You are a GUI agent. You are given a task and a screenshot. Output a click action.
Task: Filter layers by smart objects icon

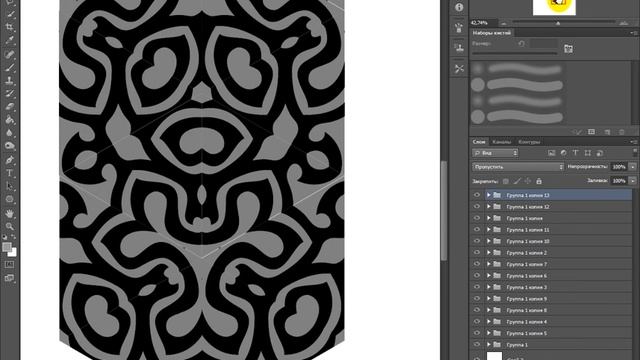pyautogui.click(x=600, y=153)
